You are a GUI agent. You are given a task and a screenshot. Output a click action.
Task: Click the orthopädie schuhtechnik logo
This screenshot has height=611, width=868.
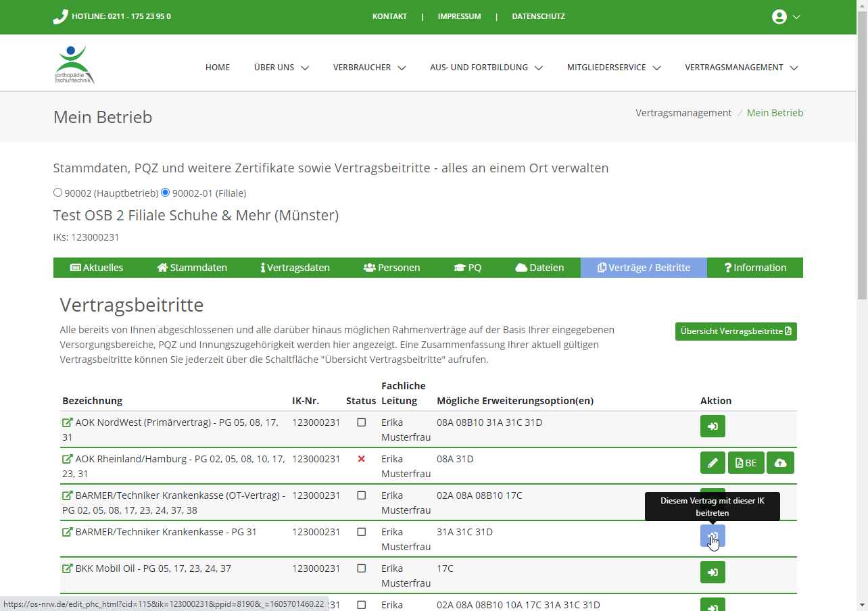pyautogui.click(x=74, y=65)
